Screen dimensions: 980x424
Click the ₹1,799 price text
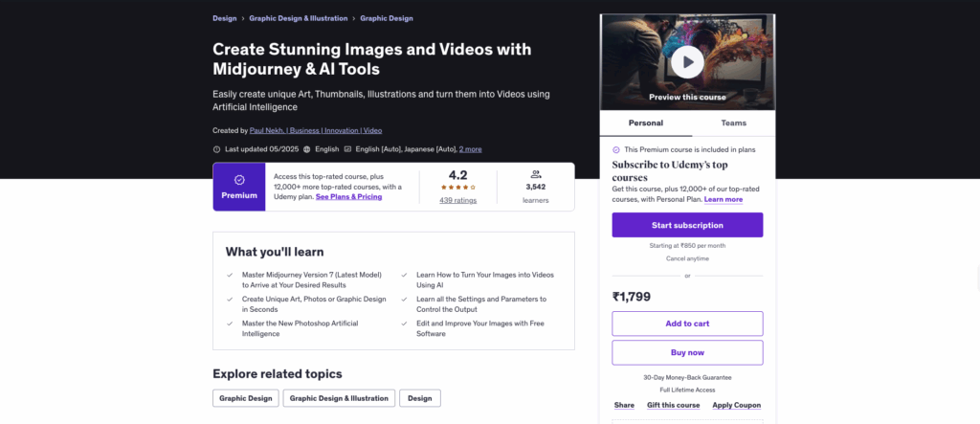tap(632, 297)
